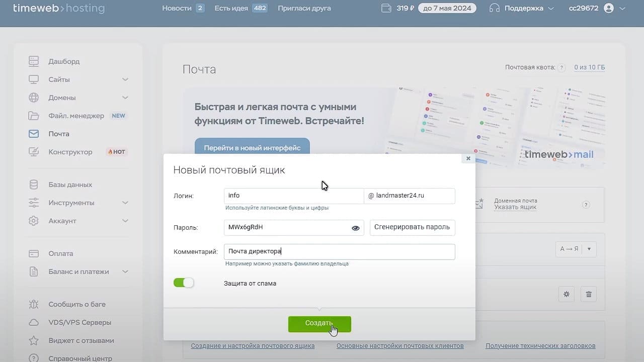The width and height of the screenshot is (644, 362).
Task: Click the Базы данных sidebar label
Action: tap(70, 185)
